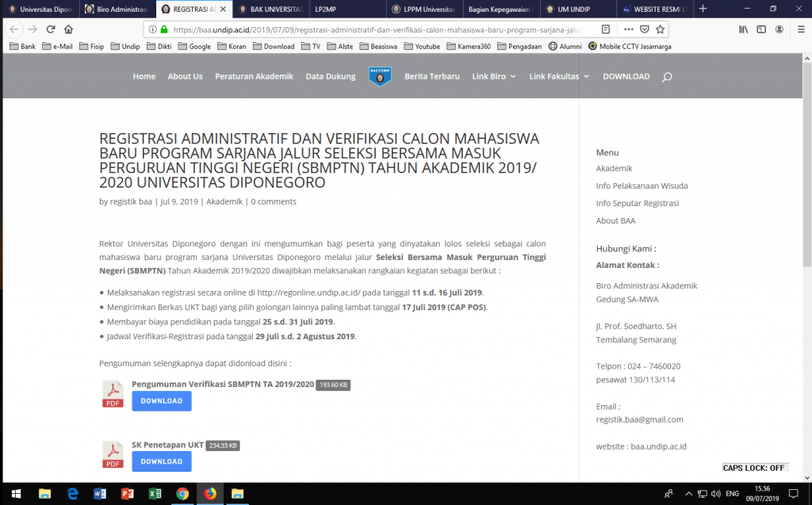
Task: Download the Pengumuman Verifikasi SBMPTN file
Action: (x=162, y=401)
